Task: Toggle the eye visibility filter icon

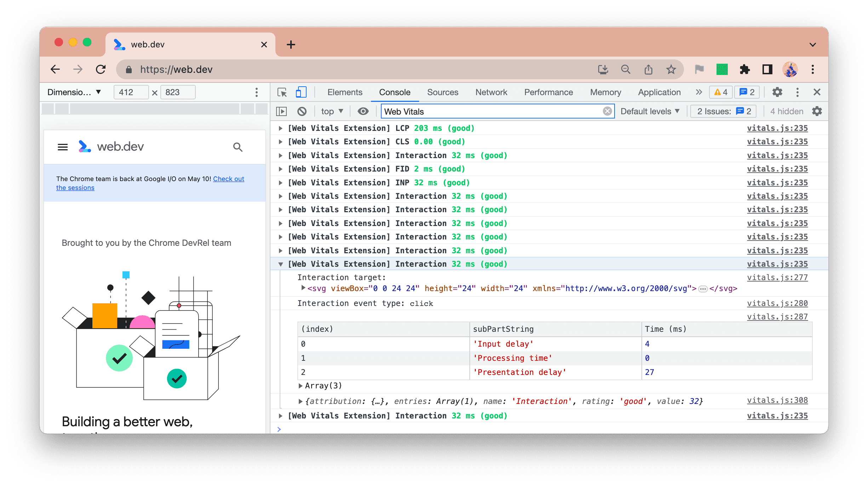Action: pos(363,111)
